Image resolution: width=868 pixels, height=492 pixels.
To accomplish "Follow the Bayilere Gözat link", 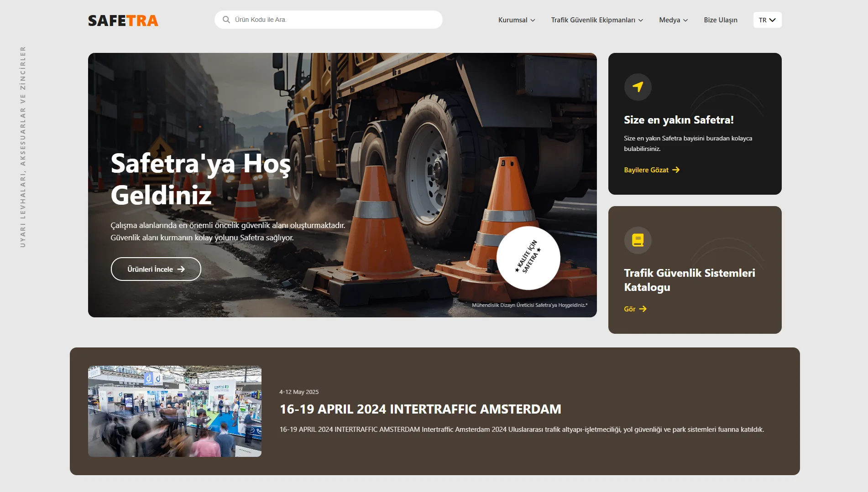I will 652,170.
